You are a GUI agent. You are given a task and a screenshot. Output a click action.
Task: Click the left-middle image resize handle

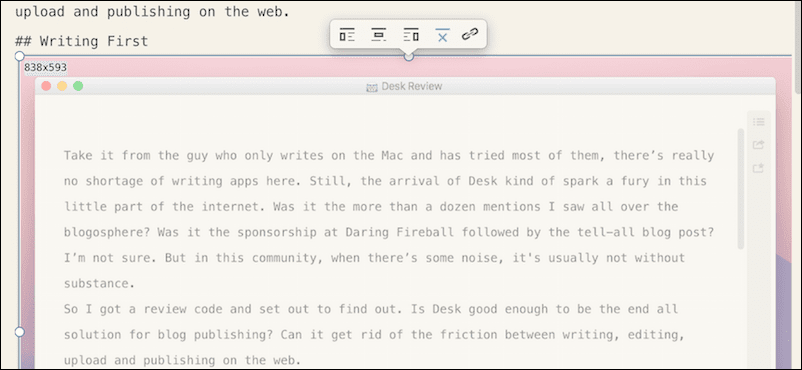coord(19,332)
